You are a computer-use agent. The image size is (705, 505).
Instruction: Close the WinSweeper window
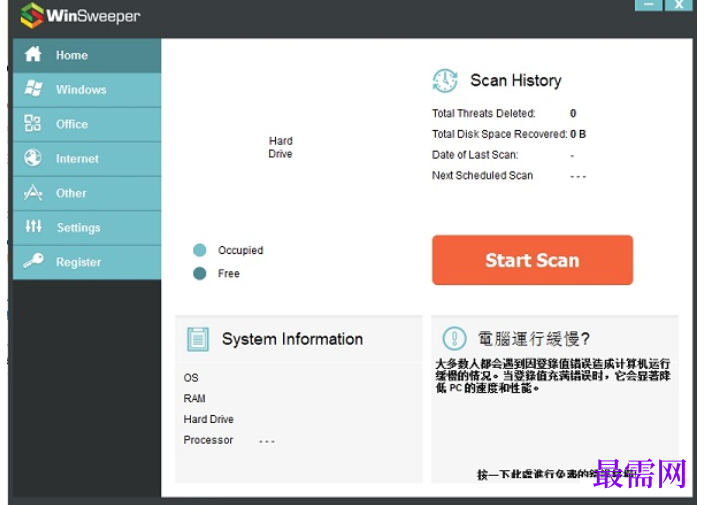coord(678,5)
